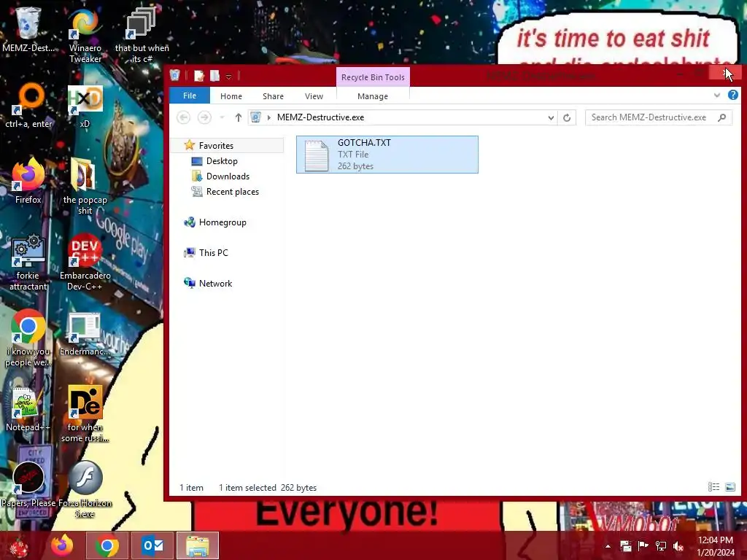
Task: Open the Action Center flag tray icon
Action: (x=643, y=546)
